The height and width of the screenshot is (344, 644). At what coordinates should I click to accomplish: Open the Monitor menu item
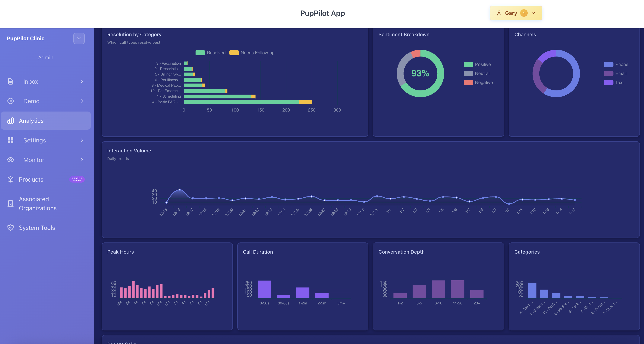34,160
